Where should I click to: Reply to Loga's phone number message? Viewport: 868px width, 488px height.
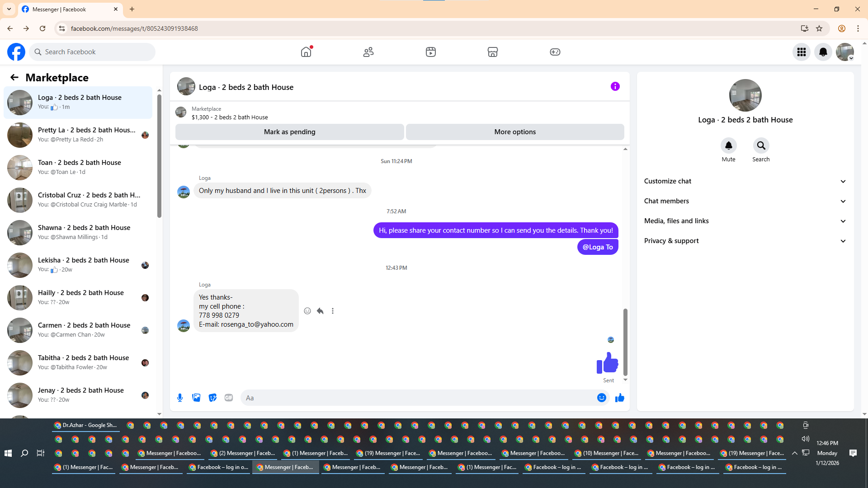point(320,311)
